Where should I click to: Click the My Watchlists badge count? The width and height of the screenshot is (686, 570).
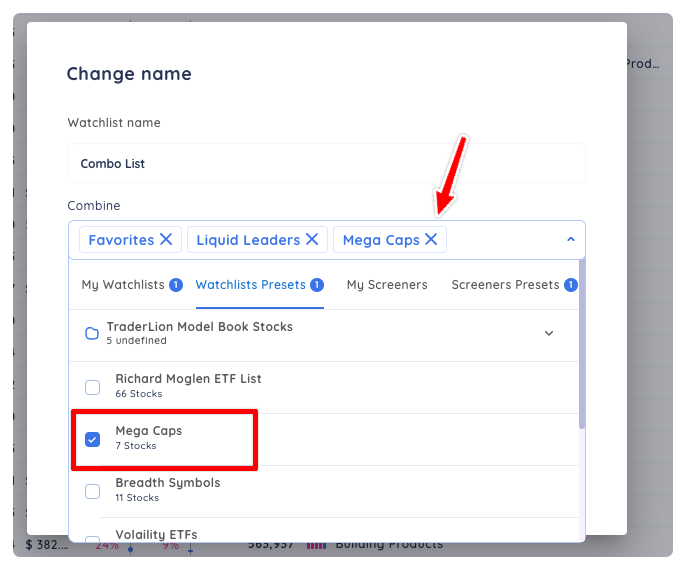click(x=176, y=285)
